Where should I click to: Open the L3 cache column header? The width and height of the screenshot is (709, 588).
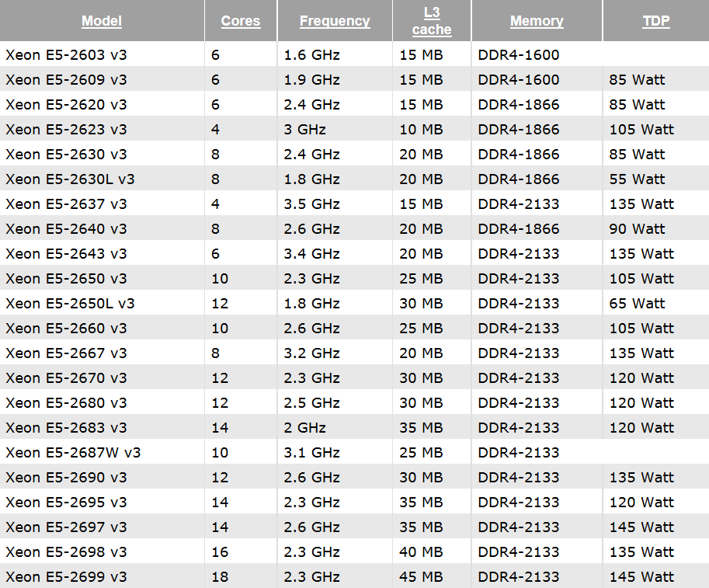pos(432,21)
